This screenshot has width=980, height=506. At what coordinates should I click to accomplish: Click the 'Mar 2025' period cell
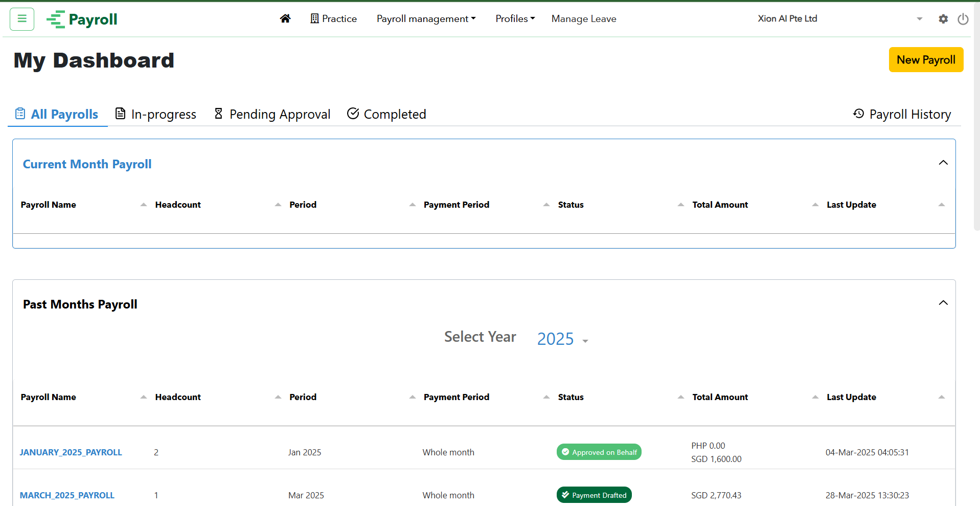coord(306,495)
